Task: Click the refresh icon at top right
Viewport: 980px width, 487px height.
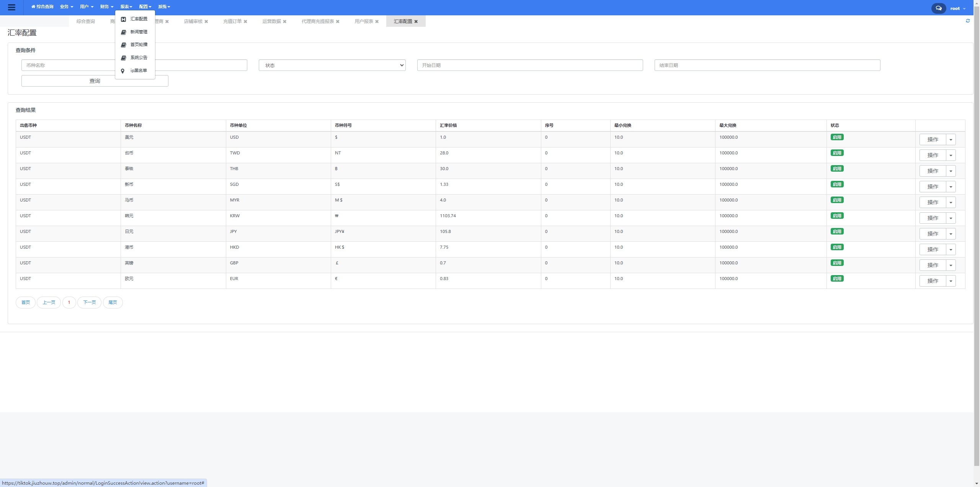Action: [x=968, y=21]
